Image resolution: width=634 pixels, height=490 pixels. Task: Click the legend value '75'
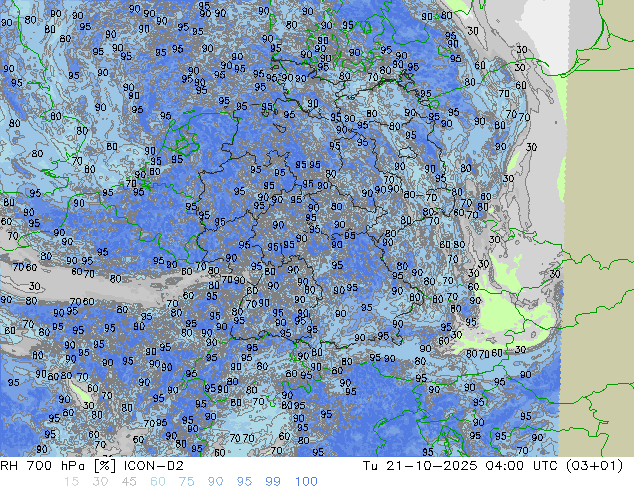(x=186, y=482)
